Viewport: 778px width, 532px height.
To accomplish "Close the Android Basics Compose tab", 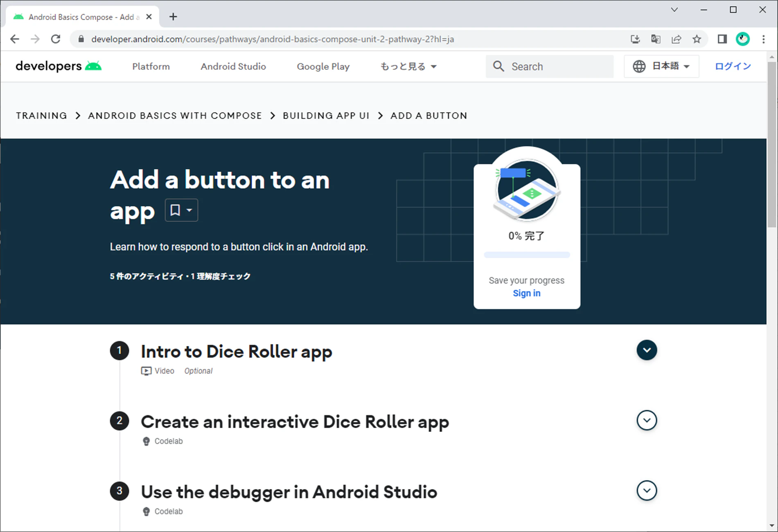I will pyautogui.click(x=149, y=17).
